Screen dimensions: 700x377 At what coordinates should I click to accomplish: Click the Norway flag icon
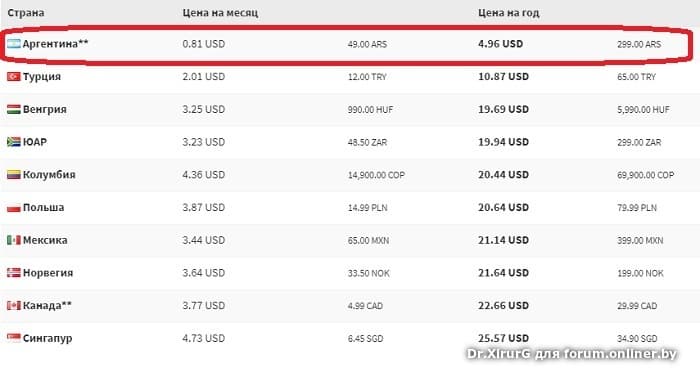(x=14, y=272)
